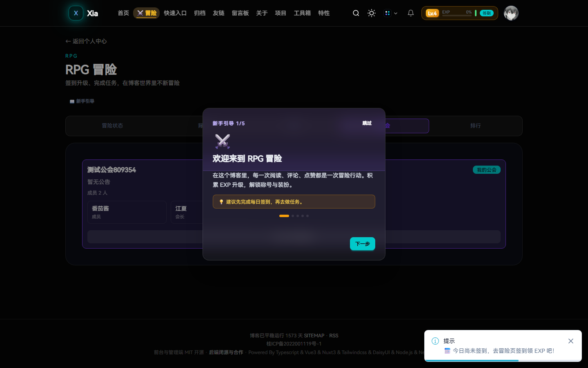Click the 建议先完成每日签到 tip box

pos(294,202)
